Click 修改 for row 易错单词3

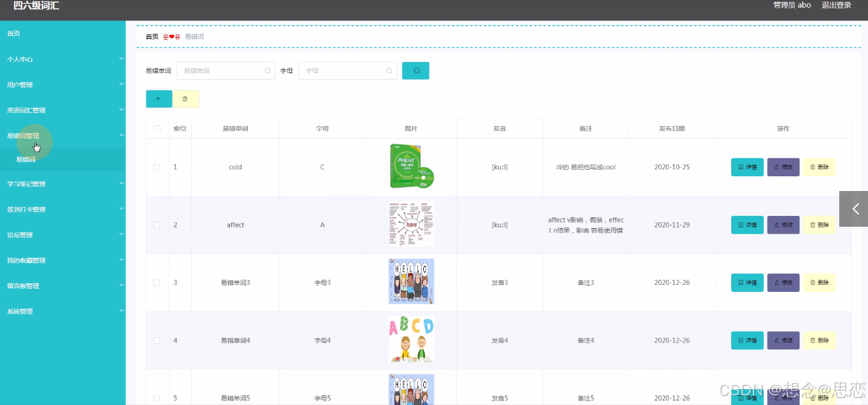(x=783, y=282)
